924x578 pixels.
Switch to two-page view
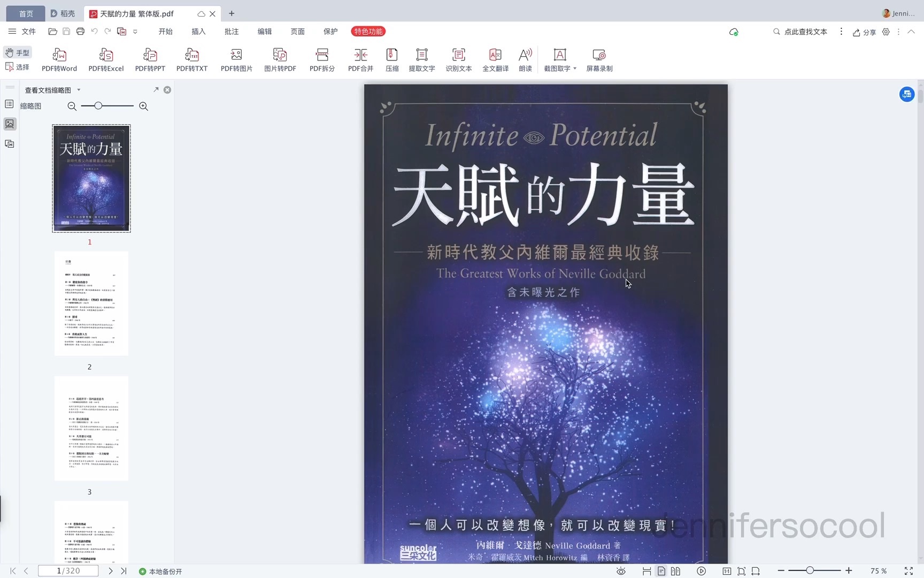pyautogui.click(x=675, y=571)
